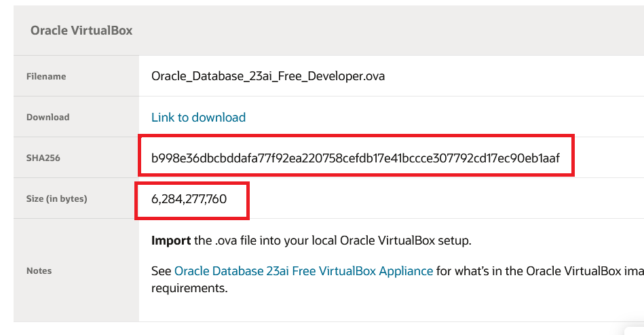Click text 'for what's in the Oracle VirtualBox'
This screenshot has width=644, height=335.
tap(529, 271)
